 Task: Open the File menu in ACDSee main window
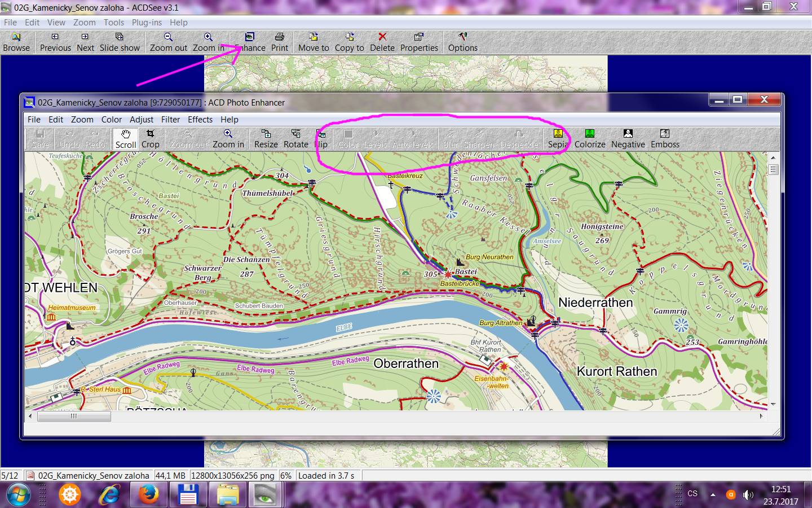point(10,23)
